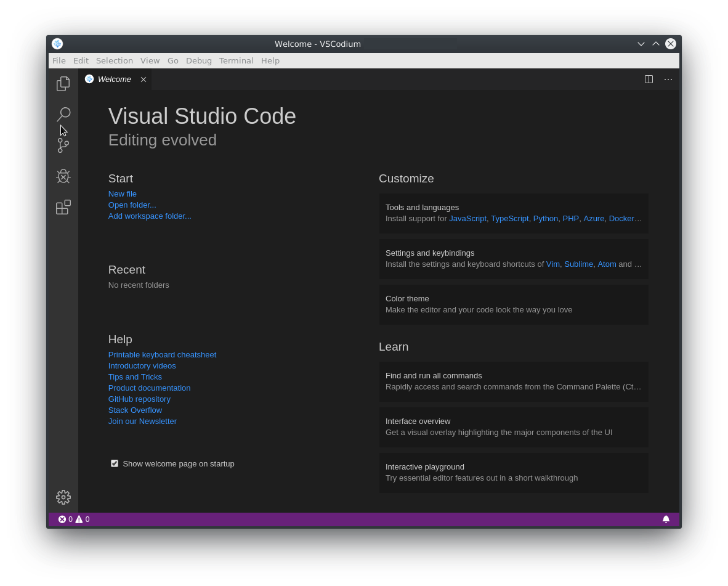Click Add workspace folder... link

(x=150, y=216)
